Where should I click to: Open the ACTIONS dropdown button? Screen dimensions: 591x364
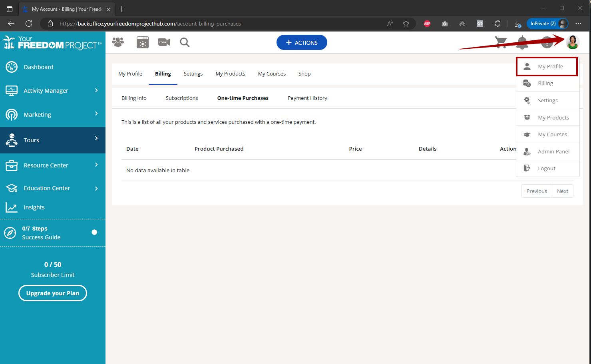tap(302, 42)
